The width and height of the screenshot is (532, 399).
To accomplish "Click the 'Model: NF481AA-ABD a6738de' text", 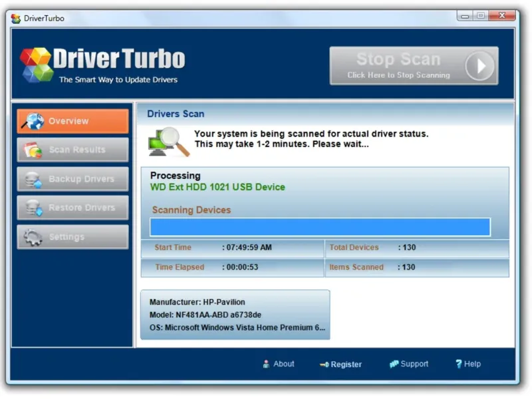I will (x=205, y=315).
